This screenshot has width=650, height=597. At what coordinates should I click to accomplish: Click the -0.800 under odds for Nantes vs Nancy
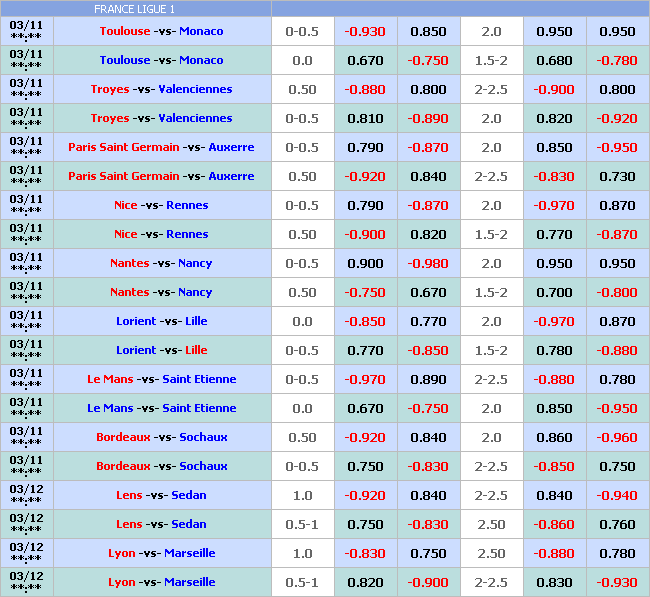617,292
